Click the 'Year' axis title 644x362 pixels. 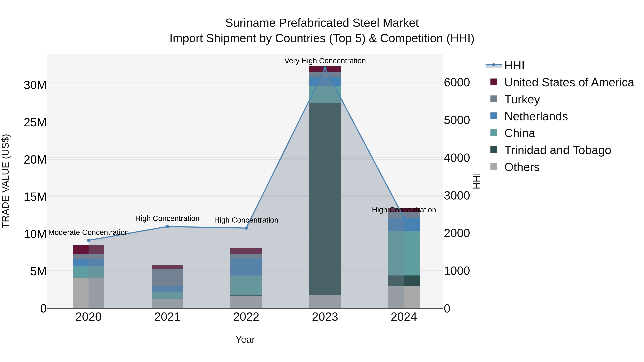pyautogui.click(x=245, y=339)
